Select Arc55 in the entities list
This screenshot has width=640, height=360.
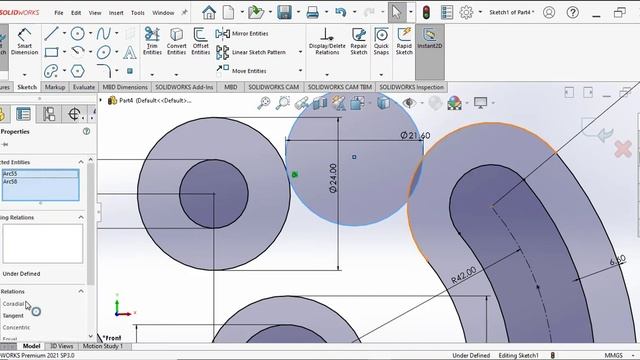pos(40,174)
